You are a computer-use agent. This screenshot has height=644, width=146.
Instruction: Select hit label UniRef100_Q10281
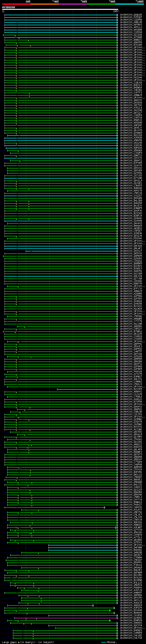[131, 442]
